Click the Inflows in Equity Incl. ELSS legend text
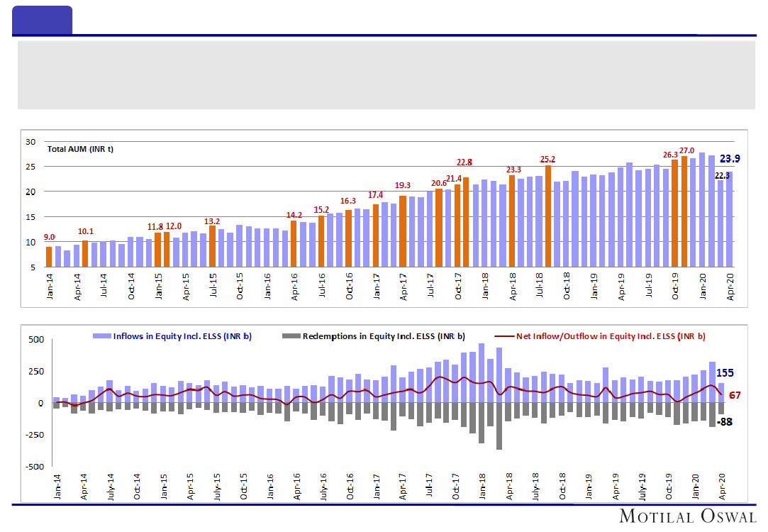The height and width of the screenshot is (532, 768). tap(182, 336)
